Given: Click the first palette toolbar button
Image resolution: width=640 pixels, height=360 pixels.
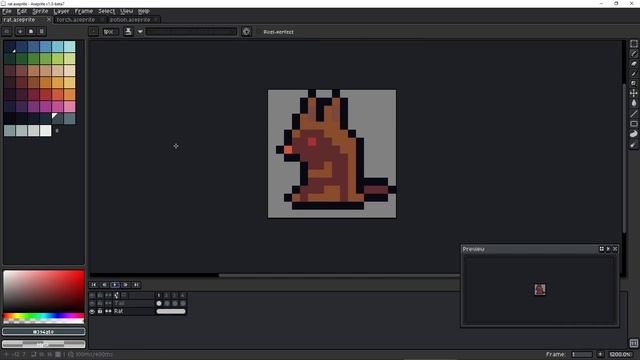Looking at the screenshot, I should [7, 31].
